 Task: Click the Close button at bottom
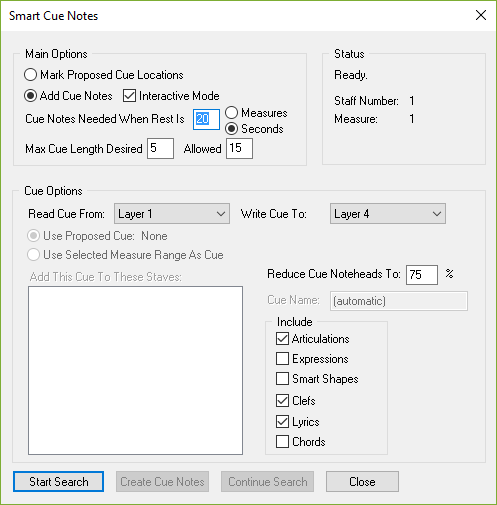(362, 481)
